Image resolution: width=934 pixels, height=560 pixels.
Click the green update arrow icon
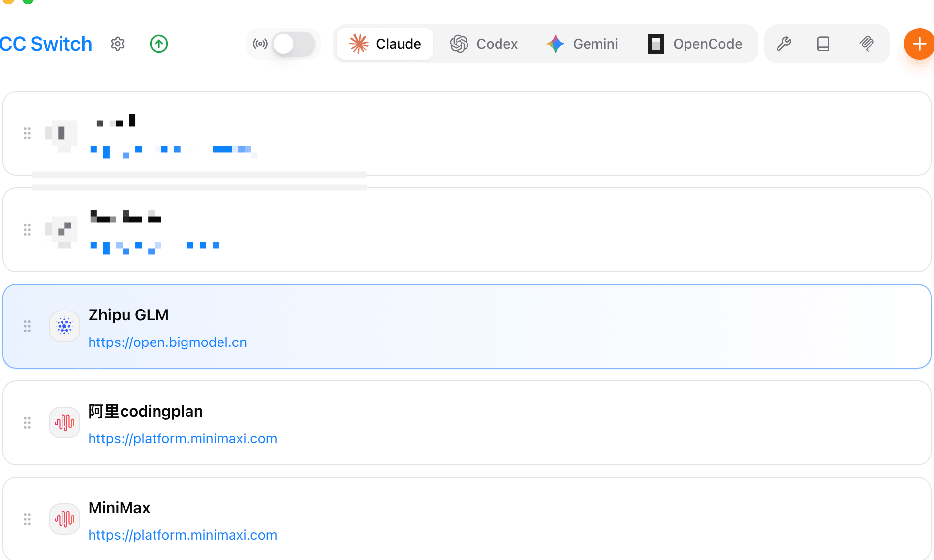159,44
